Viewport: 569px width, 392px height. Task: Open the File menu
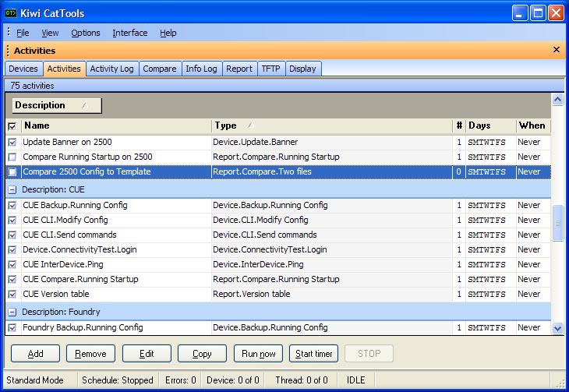[23, 33]
